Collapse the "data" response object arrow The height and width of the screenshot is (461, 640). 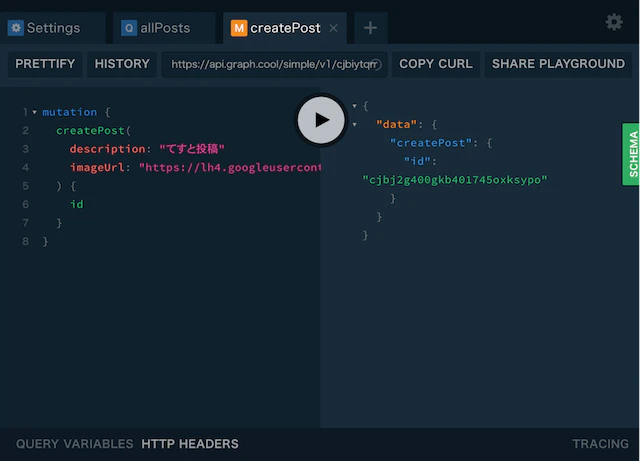pos(354,125)
